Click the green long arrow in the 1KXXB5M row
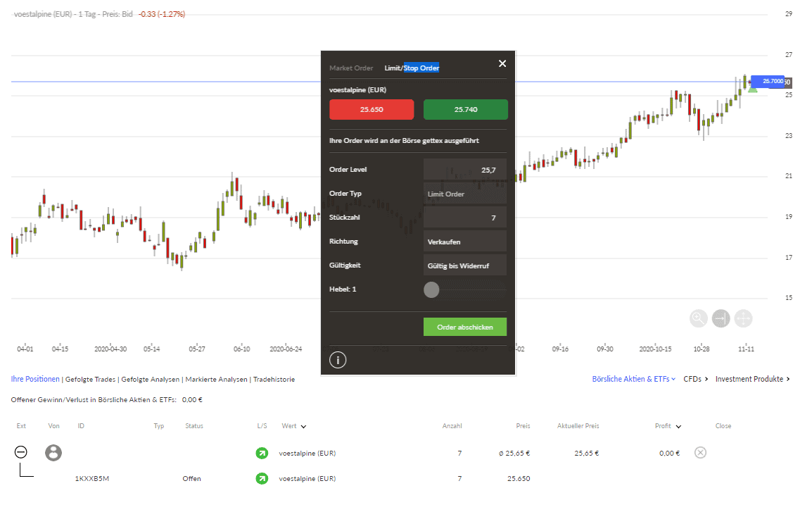The height and width of the screenshot is (512, 812). [x=262, y=478]
